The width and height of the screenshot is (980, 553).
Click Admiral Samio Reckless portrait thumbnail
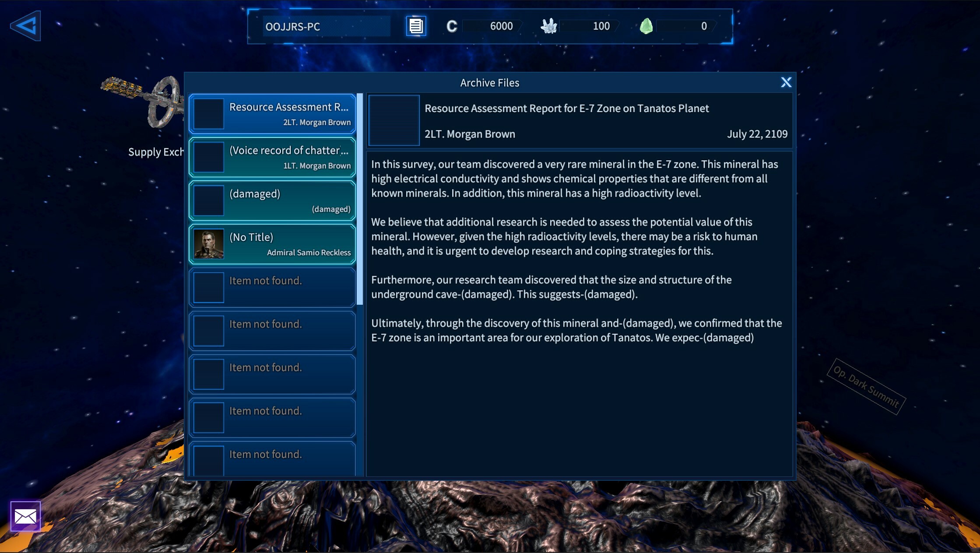(209, 244)
